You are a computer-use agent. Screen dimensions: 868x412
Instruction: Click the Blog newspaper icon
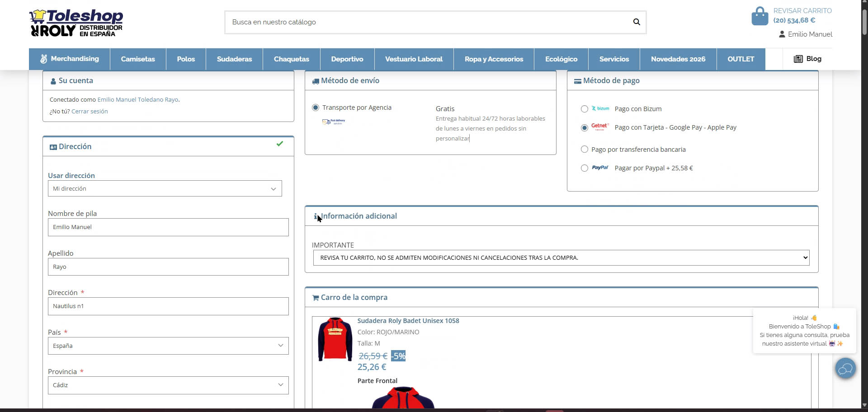[798, 59]
